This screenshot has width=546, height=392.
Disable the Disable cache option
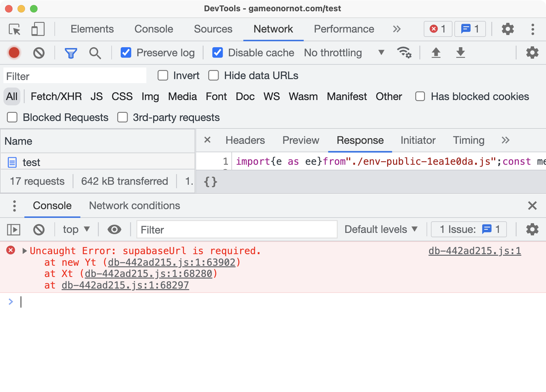(x=217, y=53)
